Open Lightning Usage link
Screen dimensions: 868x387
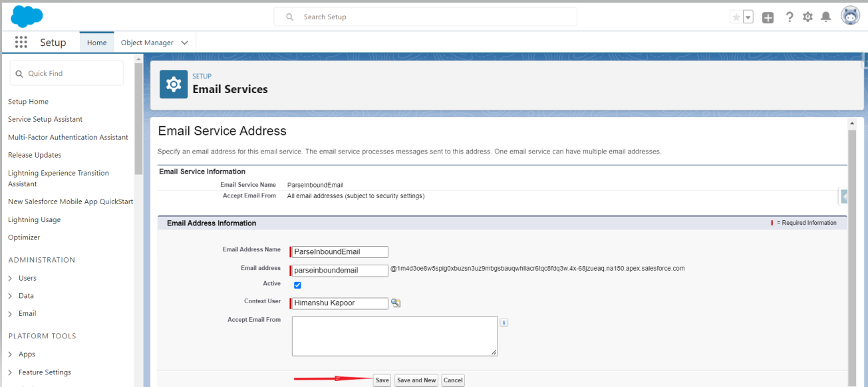point(34,219)
